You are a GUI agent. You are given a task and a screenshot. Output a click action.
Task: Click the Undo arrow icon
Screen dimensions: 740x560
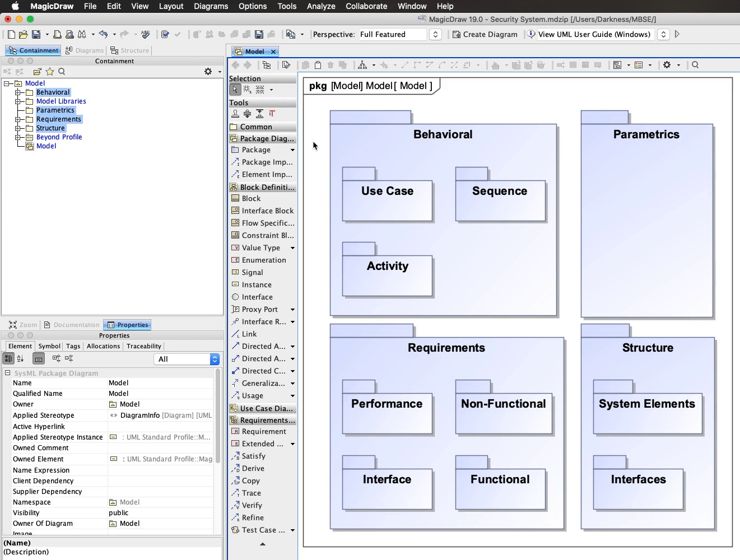click(103, 35)
